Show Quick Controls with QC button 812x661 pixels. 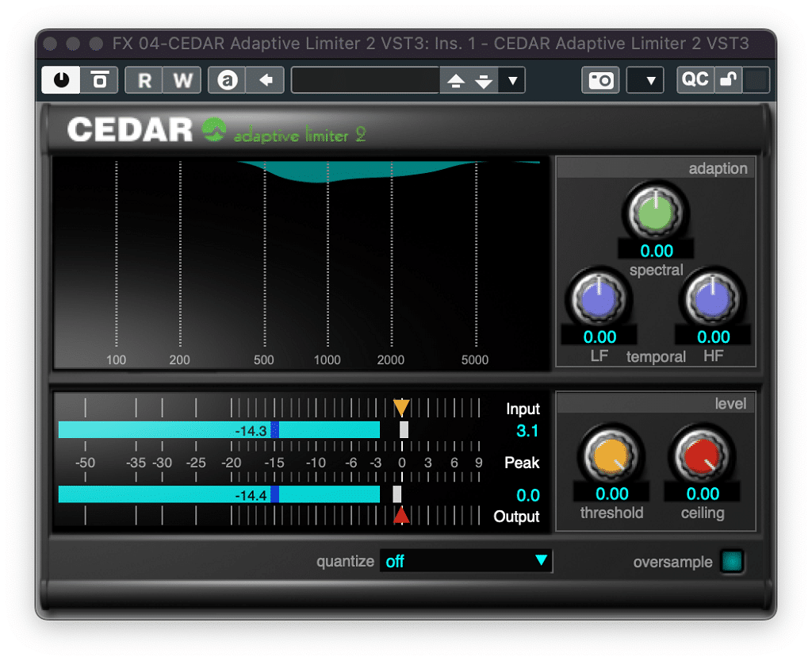[x=695, y=80]
